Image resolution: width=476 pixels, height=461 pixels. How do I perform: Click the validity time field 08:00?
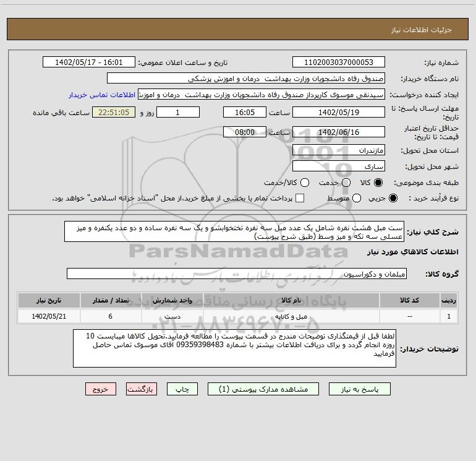click(x=245, y=132)
